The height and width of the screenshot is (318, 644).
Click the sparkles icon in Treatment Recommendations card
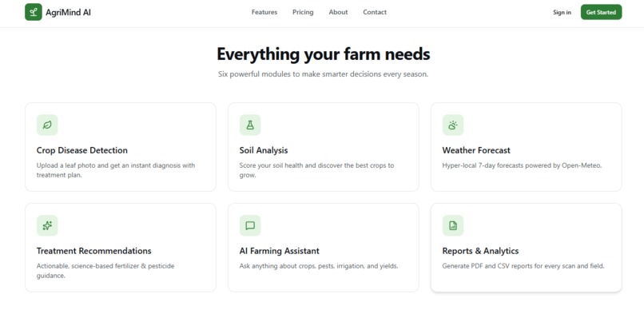coord(47,225)
